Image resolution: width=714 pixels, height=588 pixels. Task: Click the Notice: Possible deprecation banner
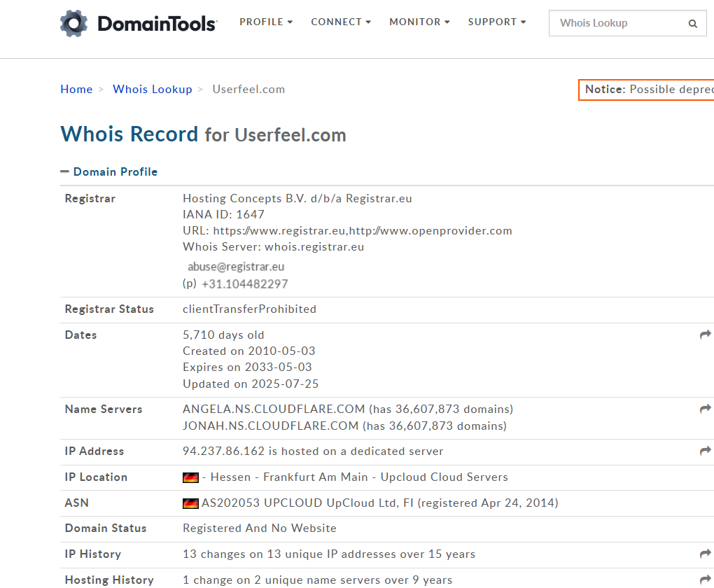pyautogui.click(x=646, y=90)
